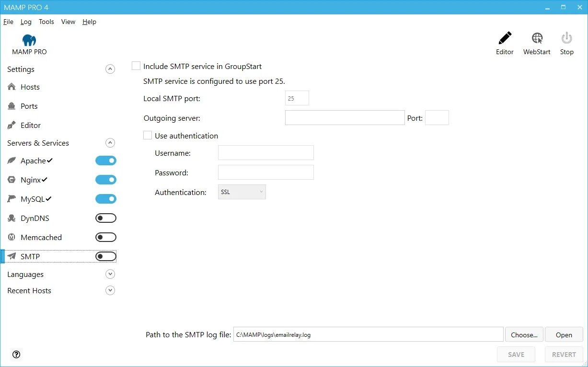
Task: Turn off the Nginx server switch
Action: pos(106,180)
